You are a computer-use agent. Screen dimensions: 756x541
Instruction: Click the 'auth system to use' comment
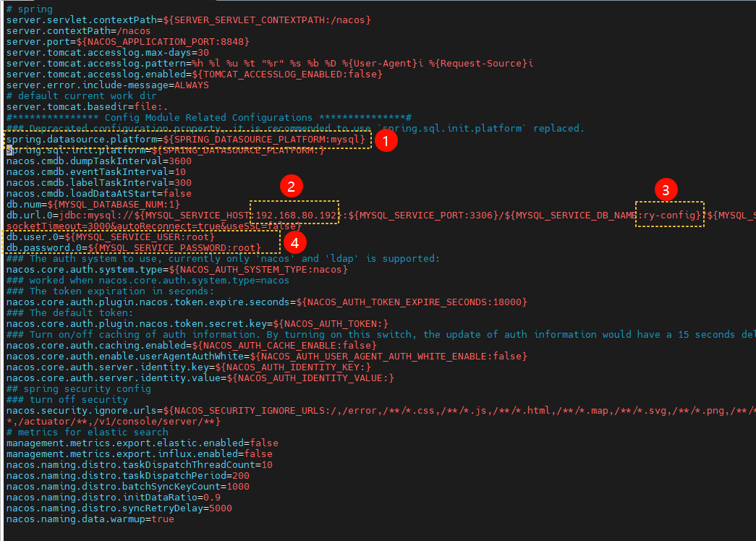click(x=224, y=258)
